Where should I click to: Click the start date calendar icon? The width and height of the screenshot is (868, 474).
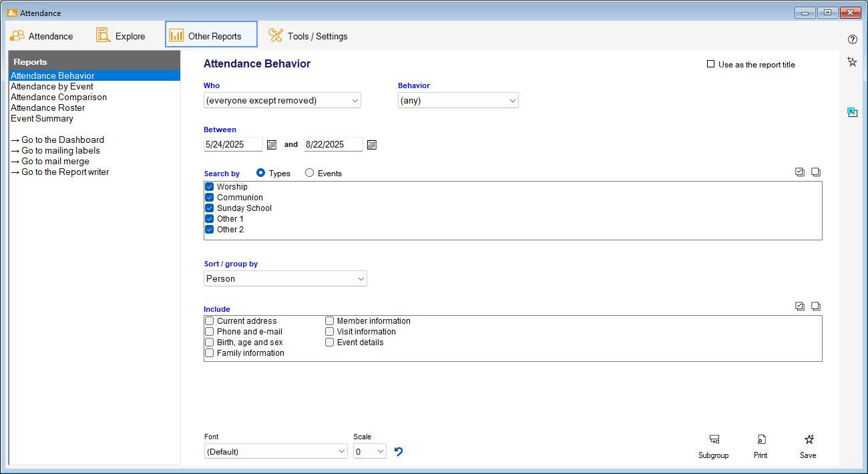(x=272, y=144)
